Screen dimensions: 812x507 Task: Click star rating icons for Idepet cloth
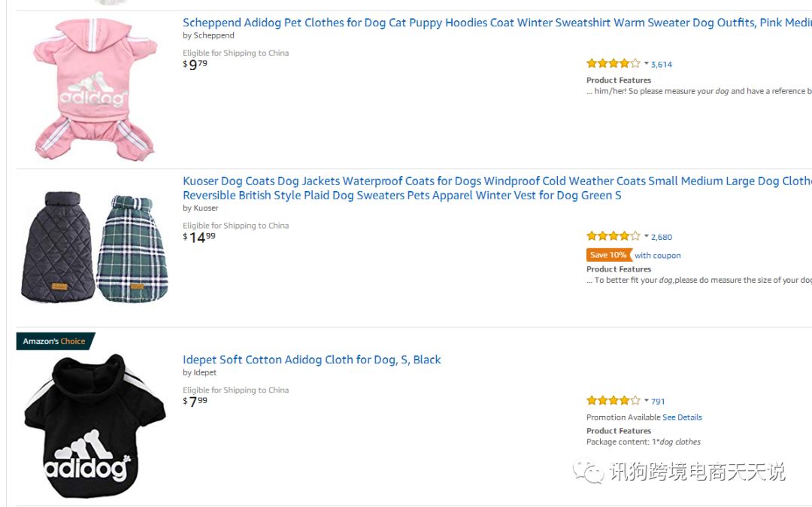(x=613, y=400)
